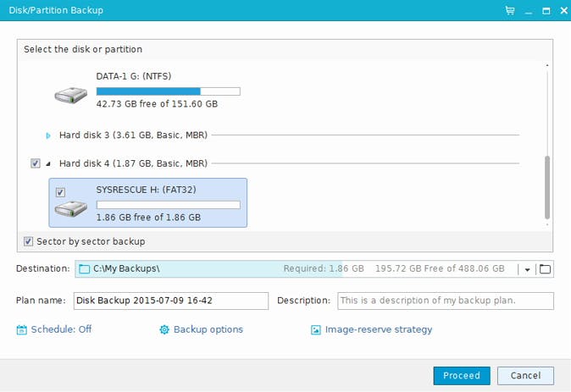
Task: Open Schedule: Off settings
Action: pyautogui.click(x=61, y=329)
